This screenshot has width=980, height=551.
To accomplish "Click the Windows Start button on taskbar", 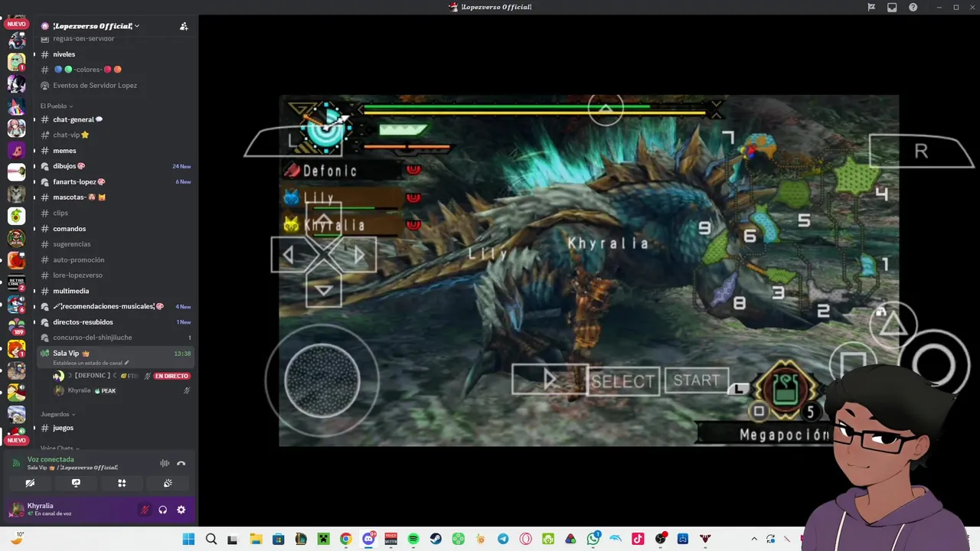I will [x=188, y=539].
